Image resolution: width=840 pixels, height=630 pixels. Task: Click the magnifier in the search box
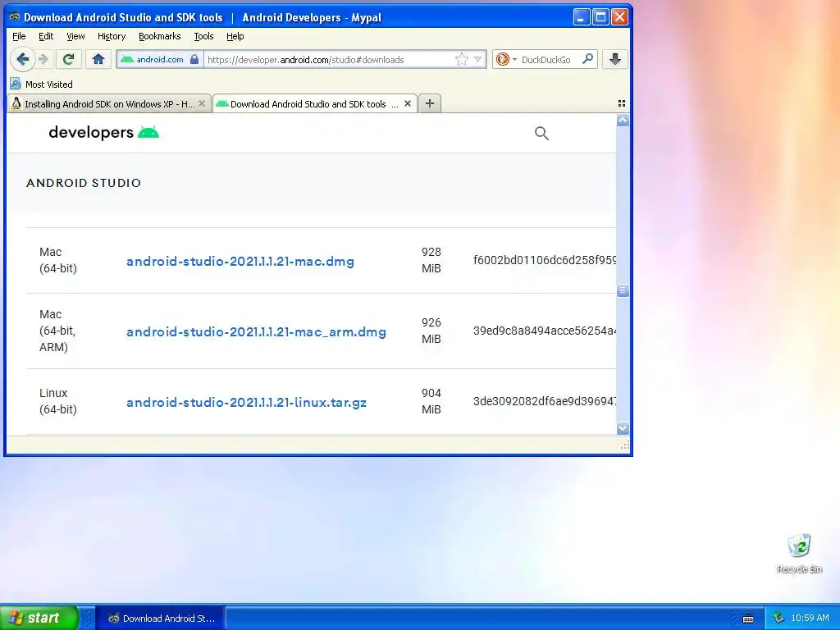(x=587, y=59)
